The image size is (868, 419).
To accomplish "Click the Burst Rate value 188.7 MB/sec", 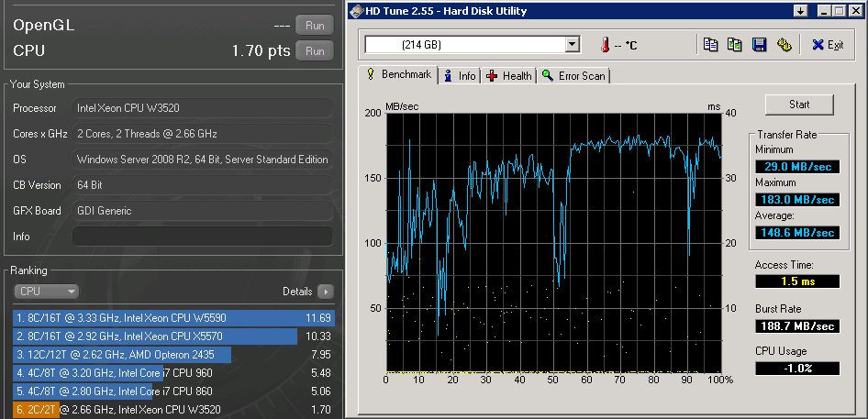I will point(797,326).
